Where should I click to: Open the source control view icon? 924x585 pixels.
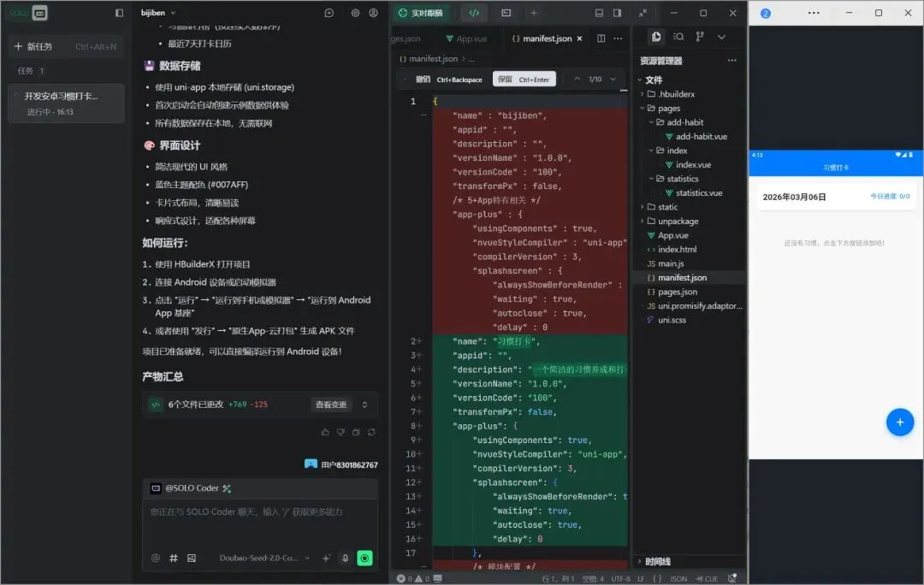click(x=700, y=37)
